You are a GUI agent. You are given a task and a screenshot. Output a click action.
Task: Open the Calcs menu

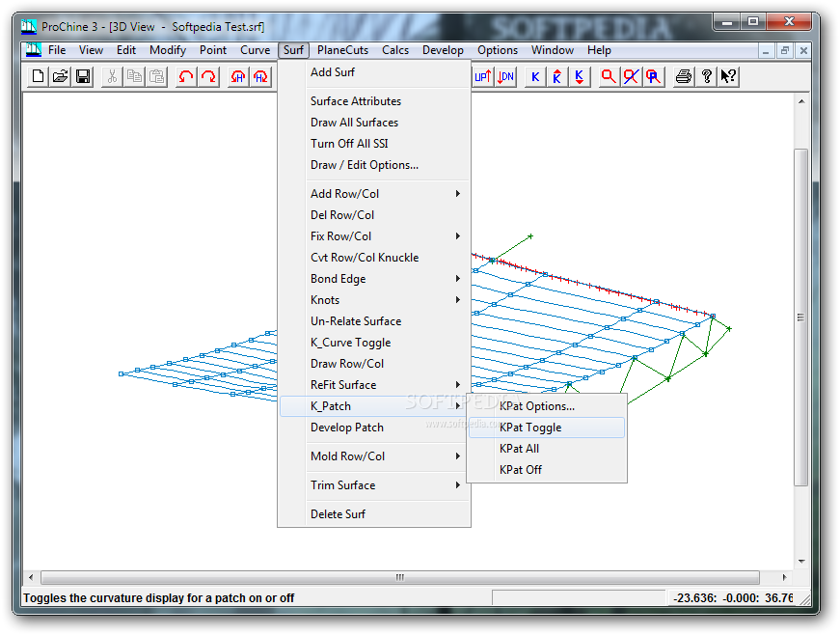pos(395,50)
